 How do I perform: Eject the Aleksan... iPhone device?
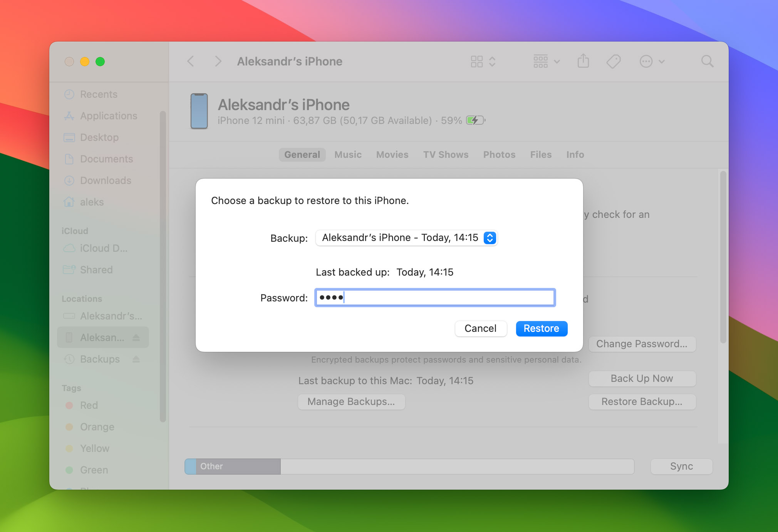coord(136,338)
